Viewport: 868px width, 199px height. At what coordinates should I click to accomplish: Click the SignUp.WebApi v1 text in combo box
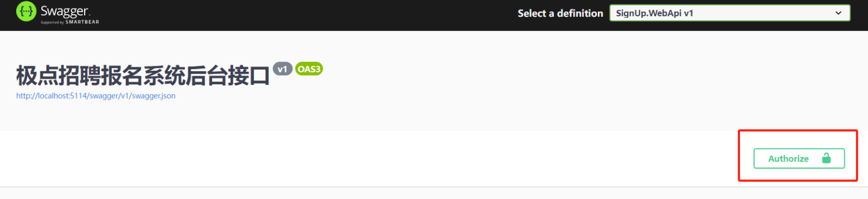[x=654, y=13]
